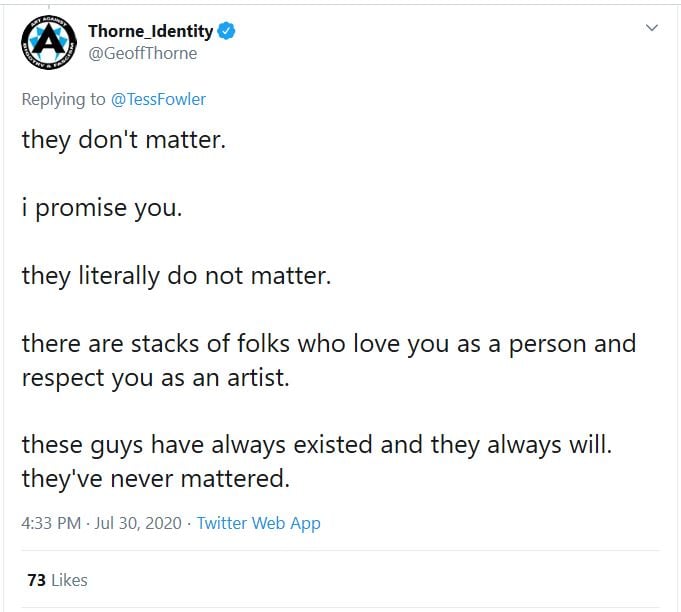Open the Thorne_Identity display name link

[x=150, y=32]
